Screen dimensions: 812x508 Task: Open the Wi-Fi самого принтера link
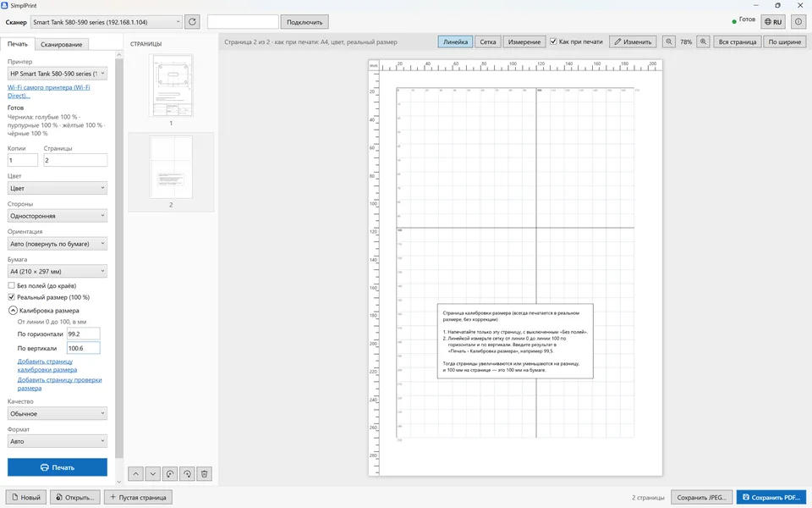(x=49, y=91)
